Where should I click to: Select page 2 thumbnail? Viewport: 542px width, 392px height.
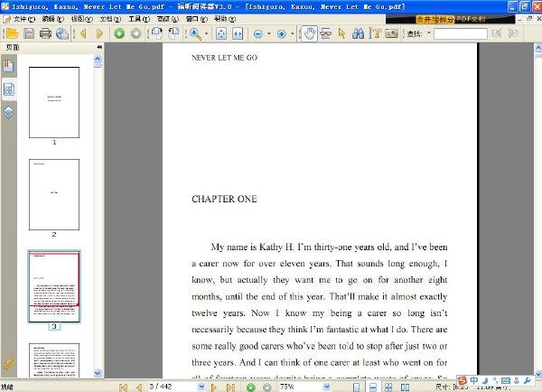(54, 194)
